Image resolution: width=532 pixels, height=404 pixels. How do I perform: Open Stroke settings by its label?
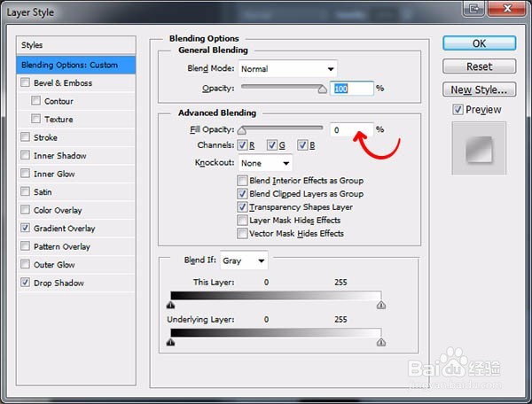coord(45,137)
